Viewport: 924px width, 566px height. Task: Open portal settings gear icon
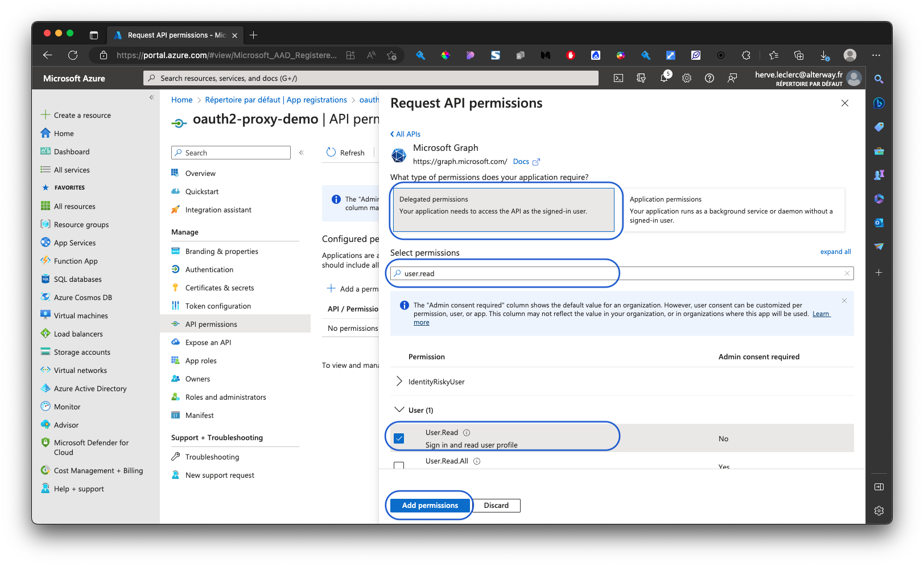687,79
